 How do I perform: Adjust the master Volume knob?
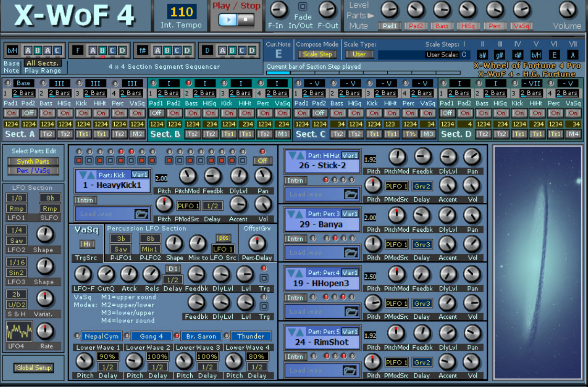[x=567, y=10]
